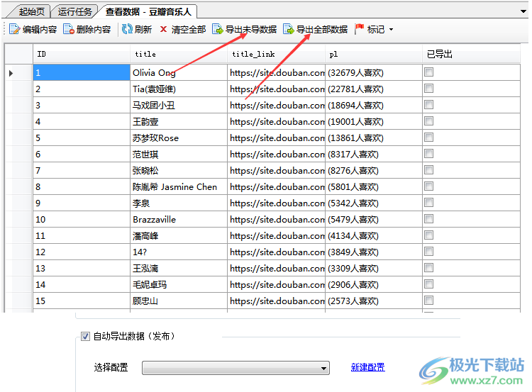Viewport: 532px width, 392px height.
Task: Select the pl cell (22781人喜欢)
Action: pyautogui.click(x=374, y=89)
